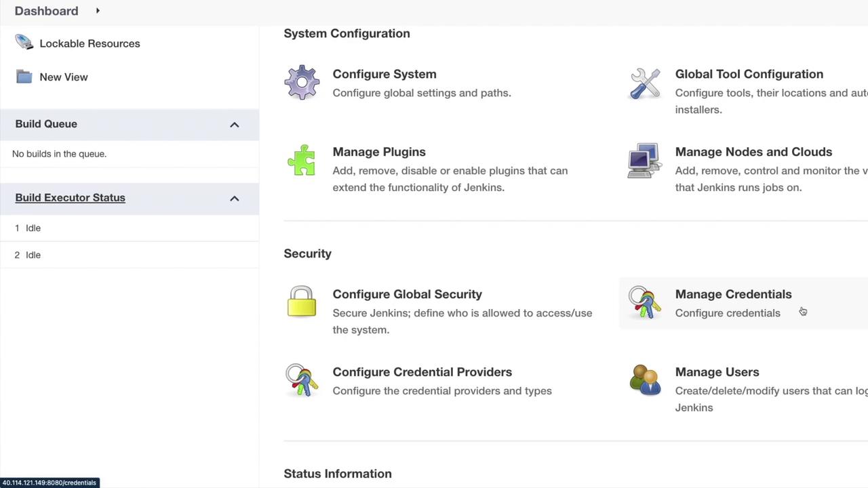Click the Global Tool Configuration wrench icon
The image size is (868, 488).
click(x=644, y=83)
